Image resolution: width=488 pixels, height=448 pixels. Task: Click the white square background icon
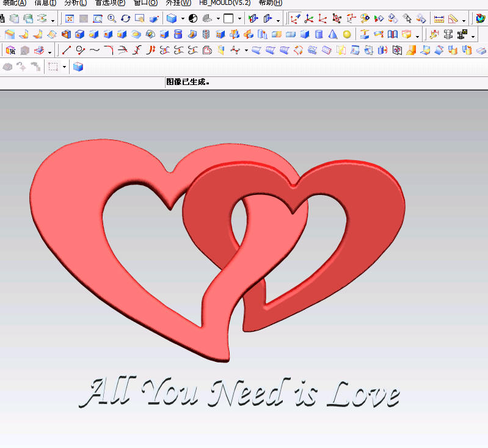tap(228, 19)
